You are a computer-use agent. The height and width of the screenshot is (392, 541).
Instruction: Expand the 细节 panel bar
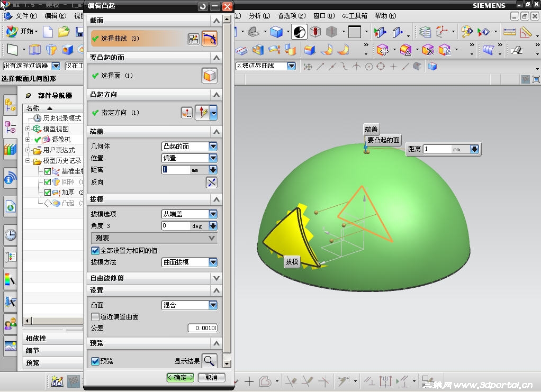pyautogui.click(x=53, y=351)
